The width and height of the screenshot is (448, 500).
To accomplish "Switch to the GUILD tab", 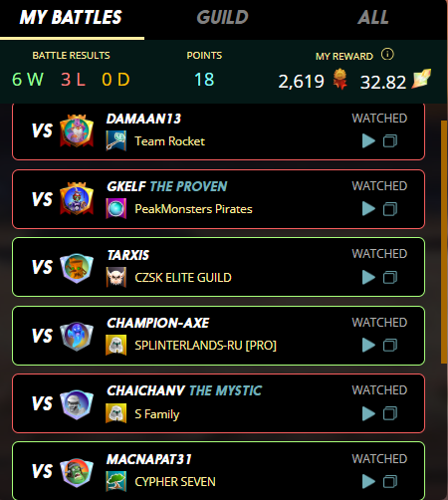I will 222,17.
